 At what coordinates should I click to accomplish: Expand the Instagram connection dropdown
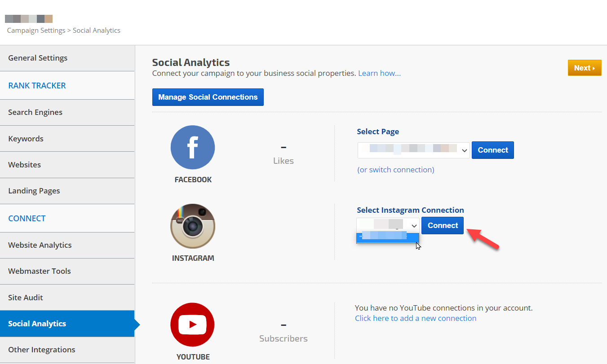pyautogui.click(x=388, y=225)
